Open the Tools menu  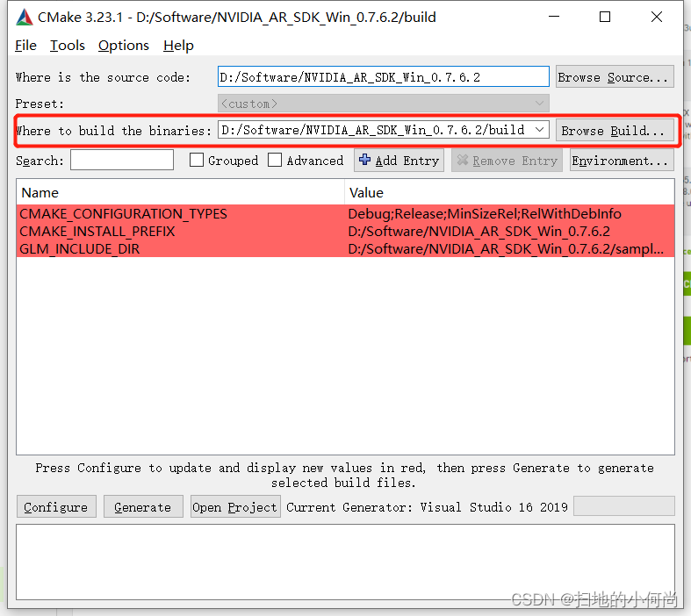point(67,46)
